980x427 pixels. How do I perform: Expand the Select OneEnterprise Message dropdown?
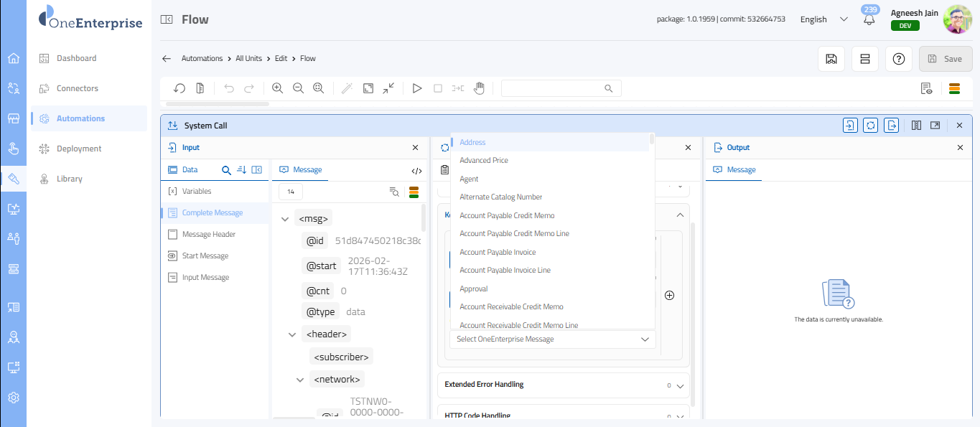(x=552, y=339)
